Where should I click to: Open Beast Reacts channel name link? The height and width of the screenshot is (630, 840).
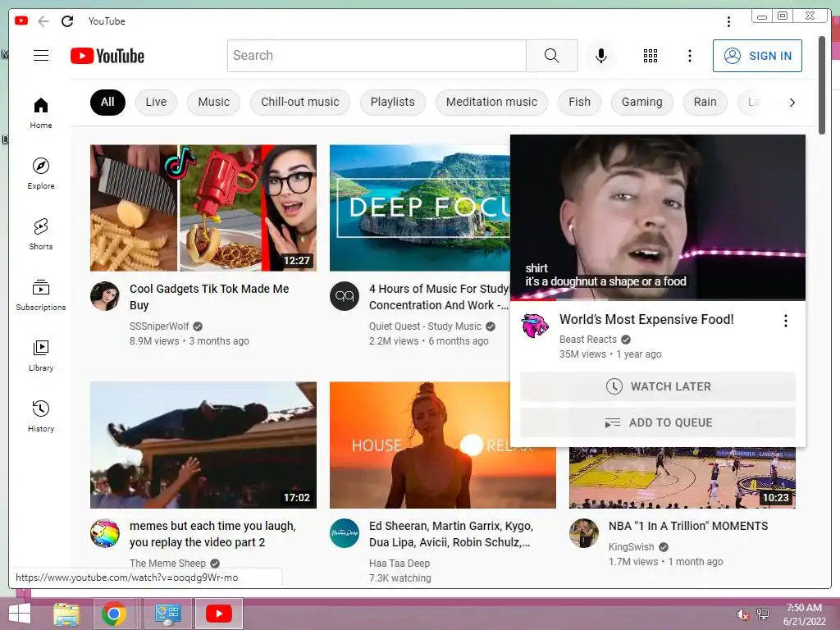587,340
